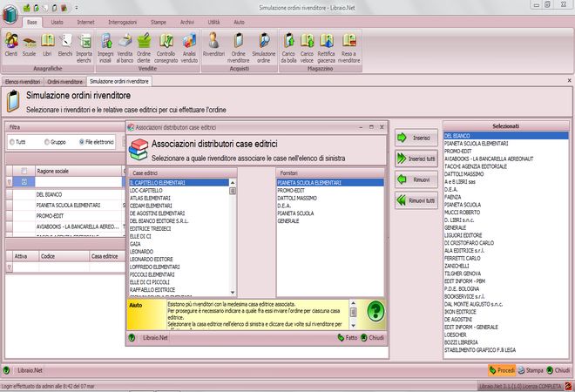575x392 pixels.
Task: Open the Elenchi ribbon icon
Action: [x=65, y=44]
